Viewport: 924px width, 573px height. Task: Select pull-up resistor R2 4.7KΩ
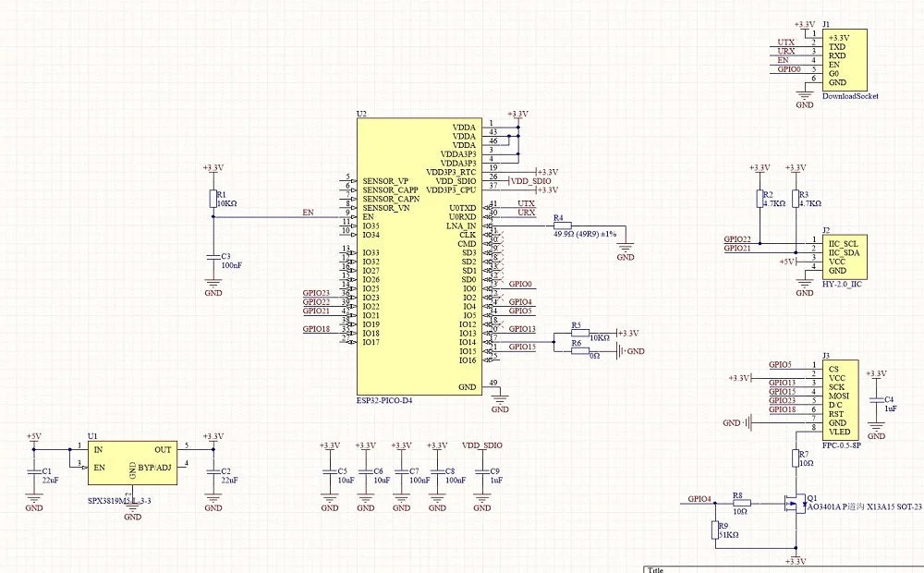[760, 199]
